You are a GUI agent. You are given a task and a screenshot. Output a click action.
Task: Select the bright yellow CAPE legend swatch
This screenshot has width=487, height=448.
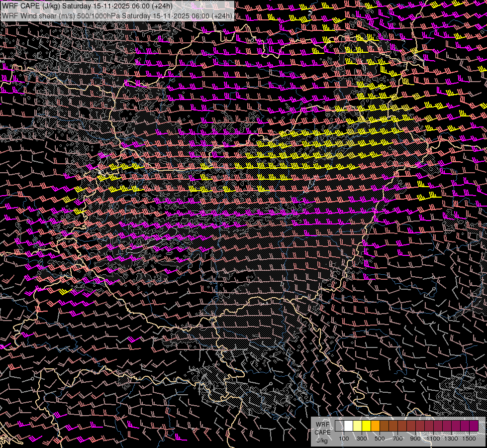coord(366,426)
